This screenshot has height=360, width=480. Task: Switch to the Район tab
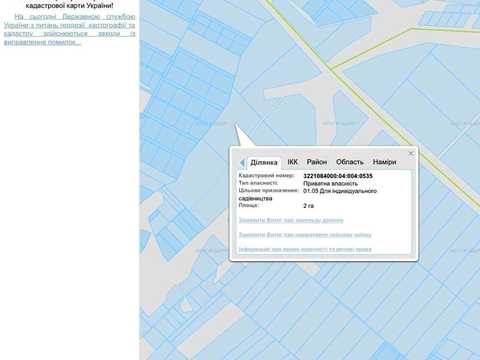pyautogui.click(x=317, y=162)
